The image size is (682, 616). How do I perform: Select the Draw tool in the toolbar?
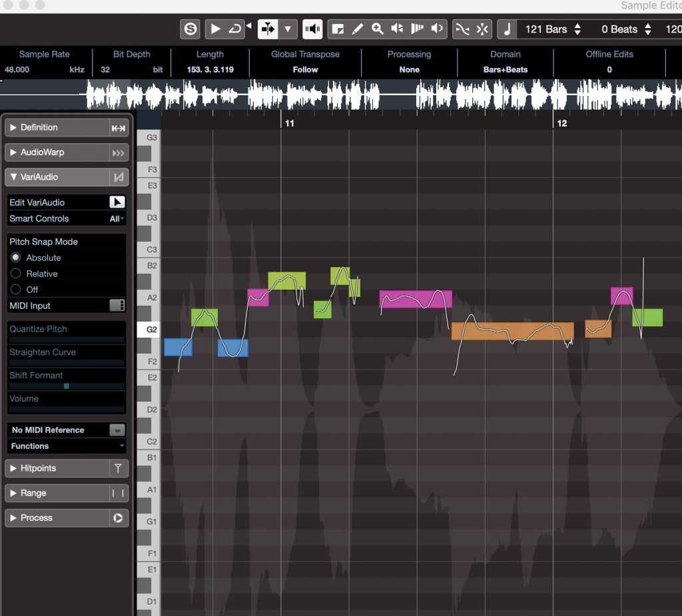(x=358, y=29)
